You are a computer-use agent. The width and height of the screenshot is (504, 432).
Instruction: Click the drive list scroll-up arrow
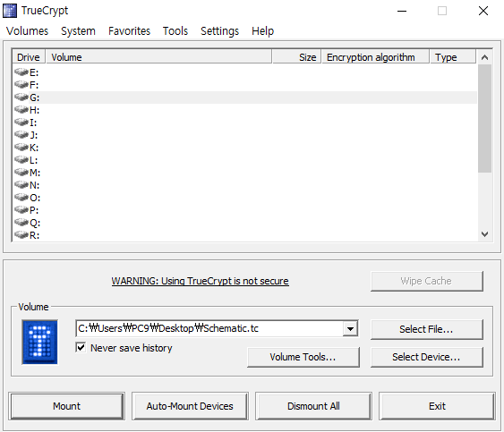click(x=484, y=57)
